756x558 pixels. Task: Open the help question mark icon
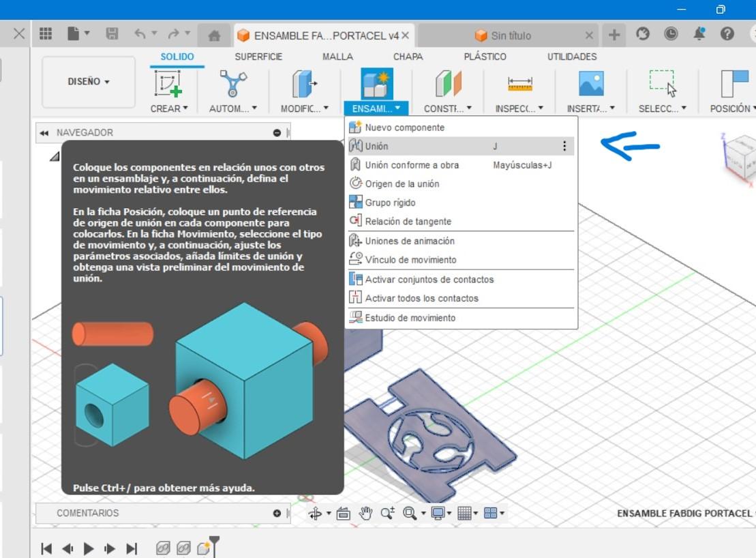727,33
